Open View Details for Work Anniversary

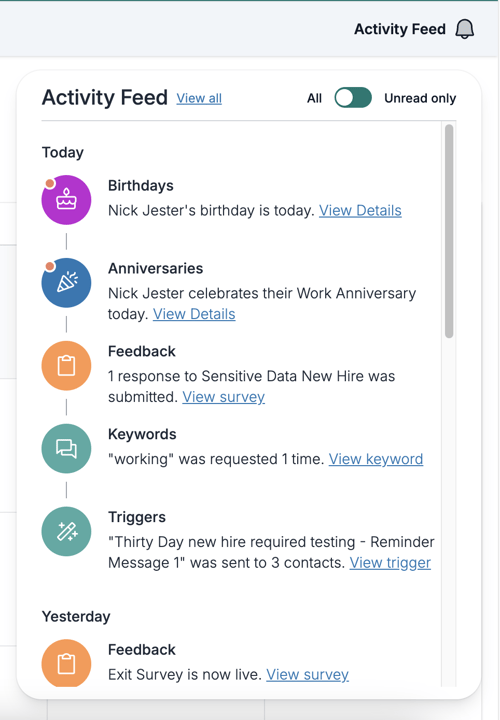pyautogui.click(x=194, y=314)
